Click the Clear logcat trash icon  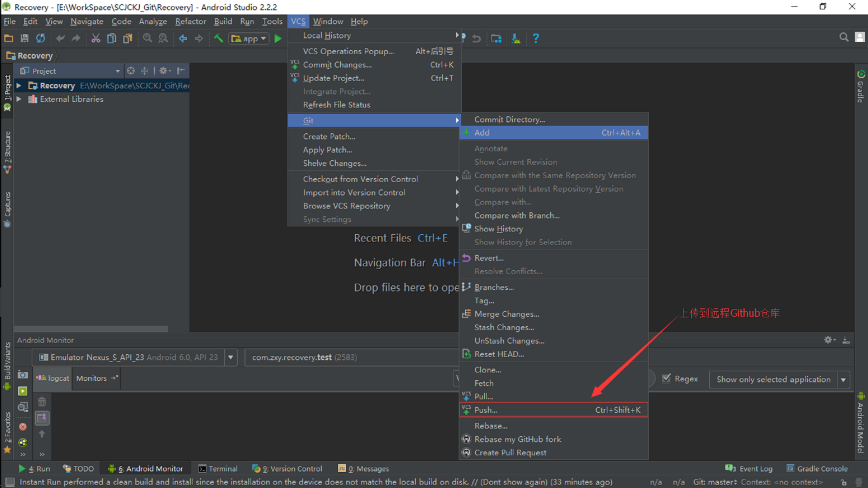coord(42,402)
